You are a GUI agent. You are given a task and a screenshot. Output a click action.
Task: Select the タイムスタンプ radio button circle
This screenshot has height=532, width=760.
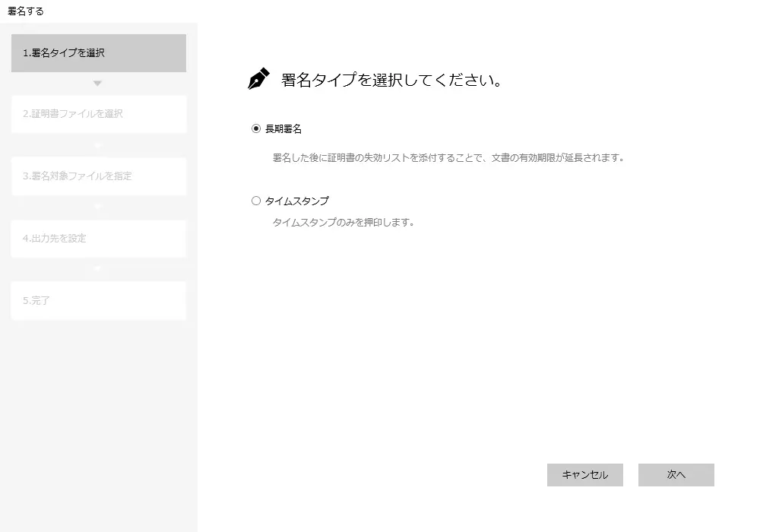point(256,201)
